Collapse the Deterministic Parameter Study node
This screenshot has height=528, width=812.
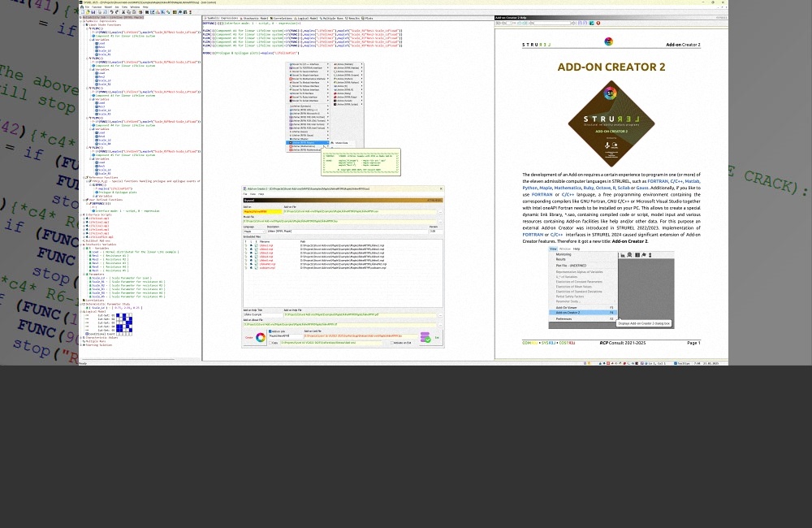pos(81,304)
